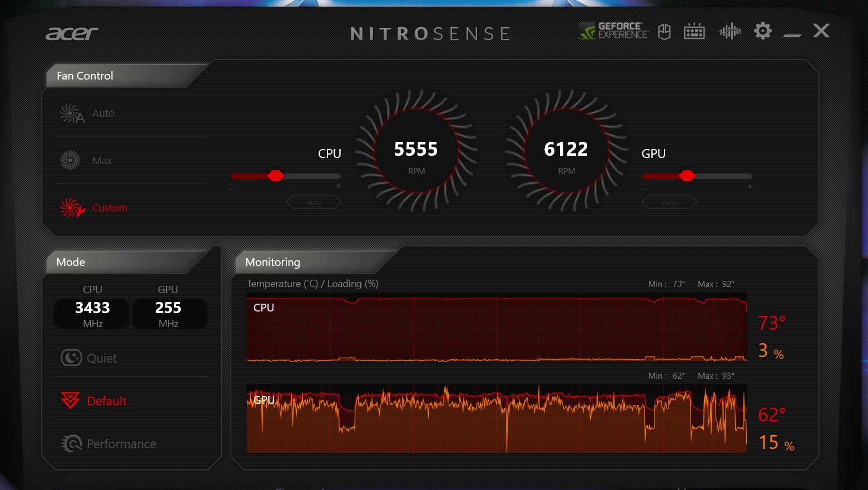Click the GPU fan speed slider handle

tap(687, 176)
